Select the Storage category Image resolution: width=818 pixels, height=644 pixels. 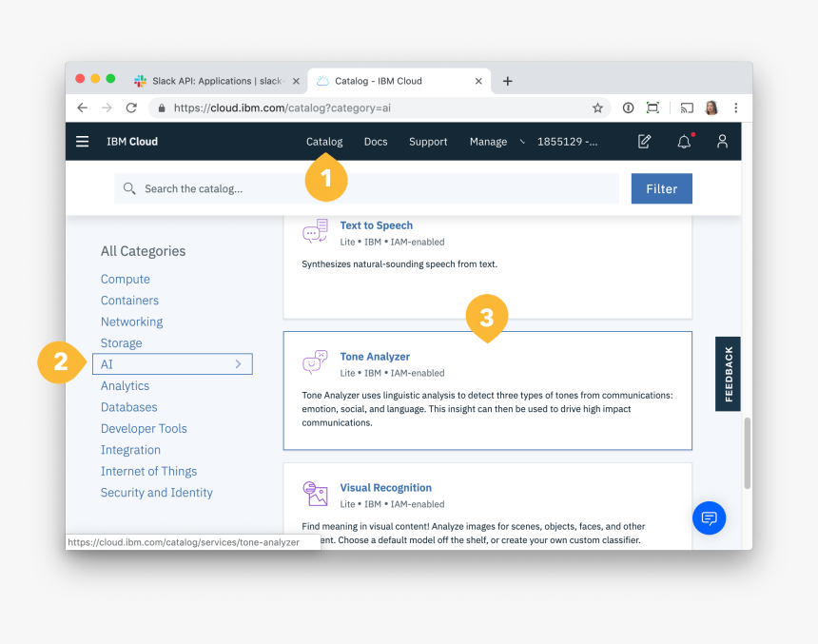pyautogui.click(x=121, y=342)
